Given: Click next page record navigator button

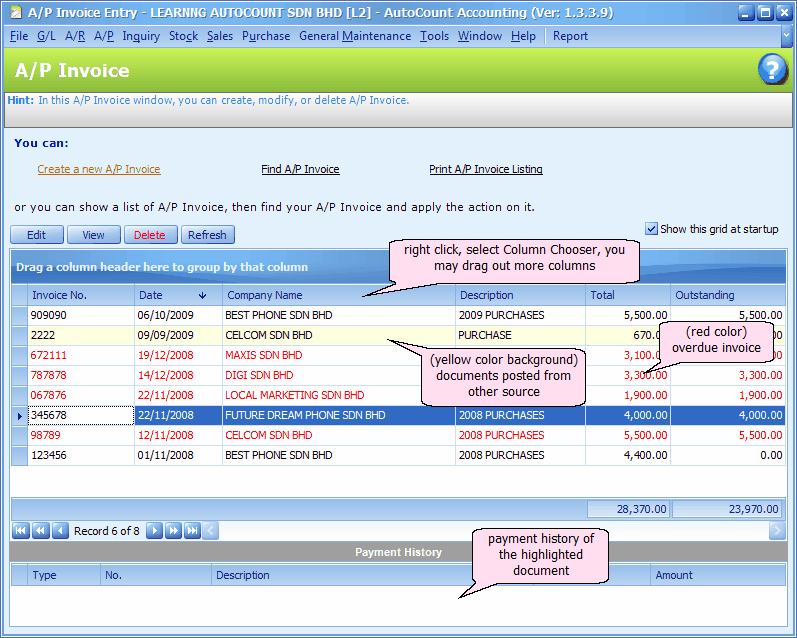Looking at the screenshot, I should 173,531.
